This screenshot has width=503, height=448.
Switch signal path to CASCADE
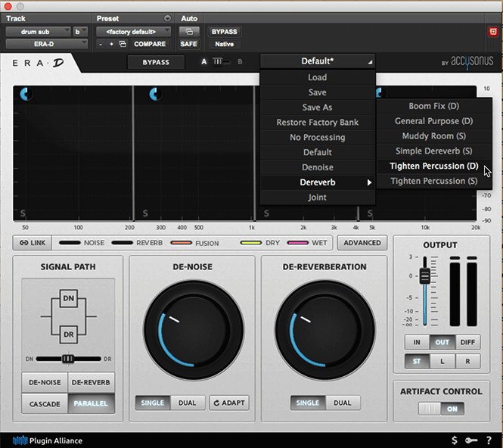pyautogui.click(x=45, y=403)
